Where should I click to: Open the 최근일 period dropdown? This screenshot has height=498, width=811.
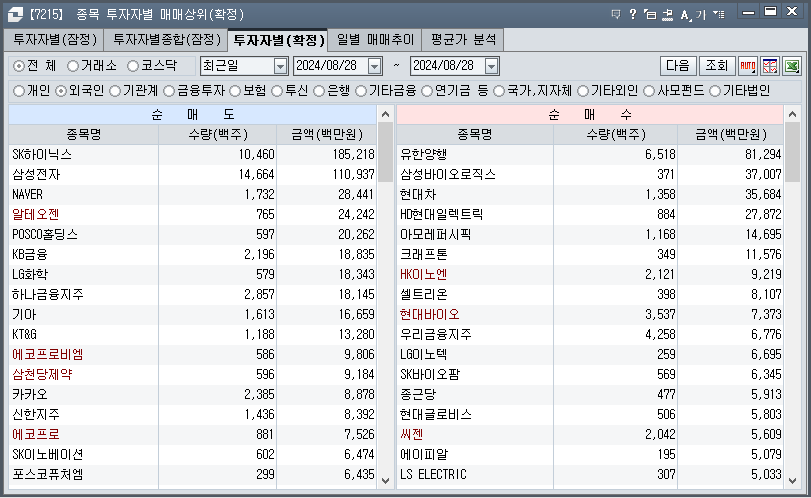pos(280,66)
